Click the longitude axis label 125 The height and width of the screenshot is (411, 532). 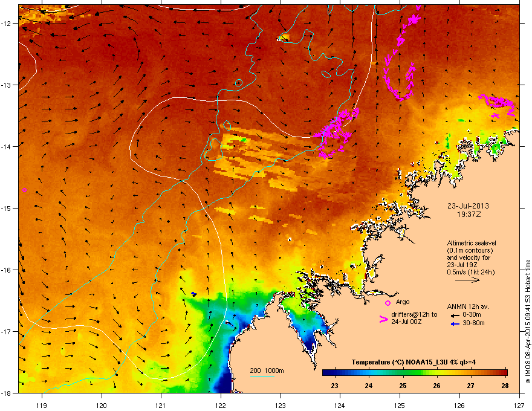(x=400, y=405)
